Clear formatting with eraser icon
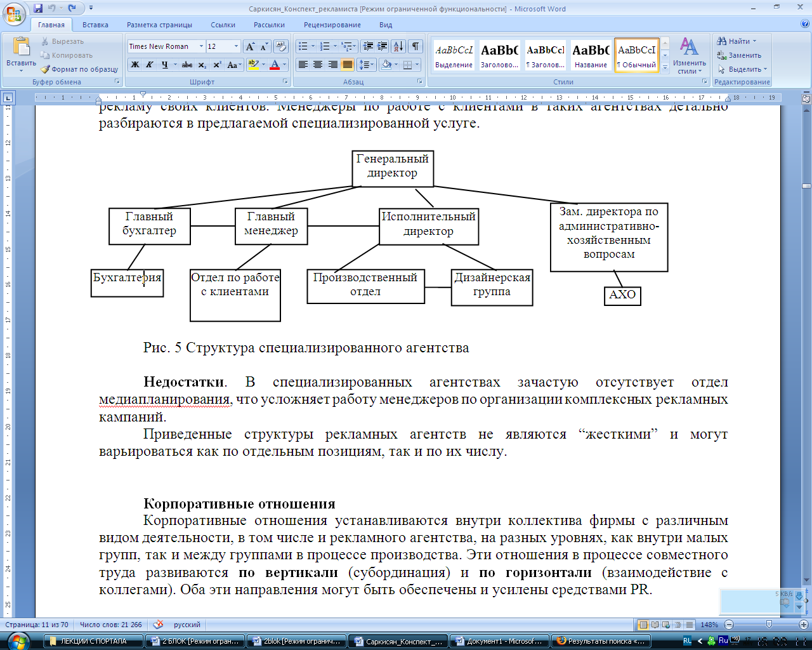This screenshot has width=812, height=650. pos(281,46)
